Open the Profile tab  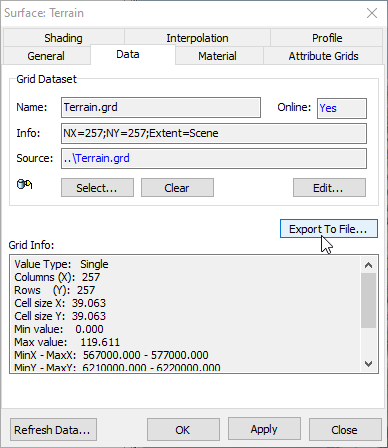(327, 38)
